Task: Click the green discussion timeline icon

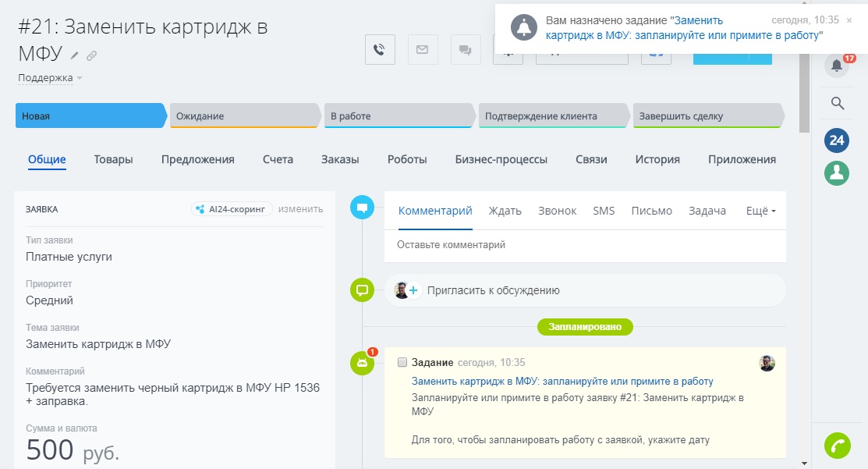Action: (362, 290)
